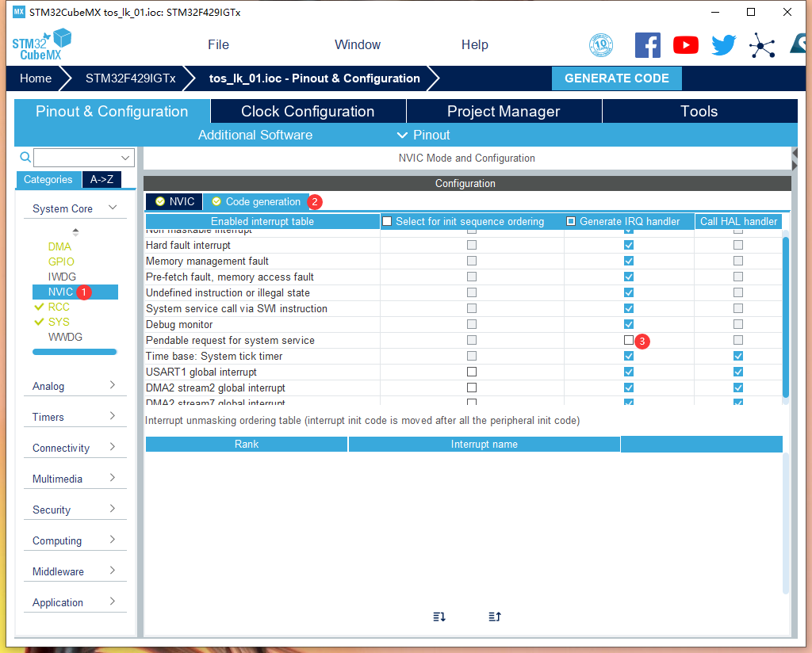Select DMA in System Core list
Image resolution: width=812 pixels, height=653 pixels.
[59, 246]
